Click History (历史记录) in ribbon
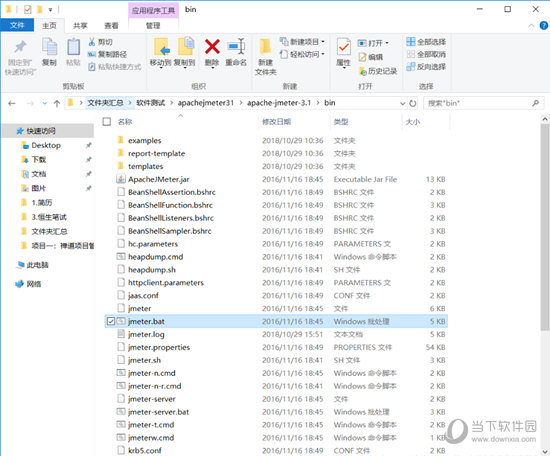 tap(378, 71)
